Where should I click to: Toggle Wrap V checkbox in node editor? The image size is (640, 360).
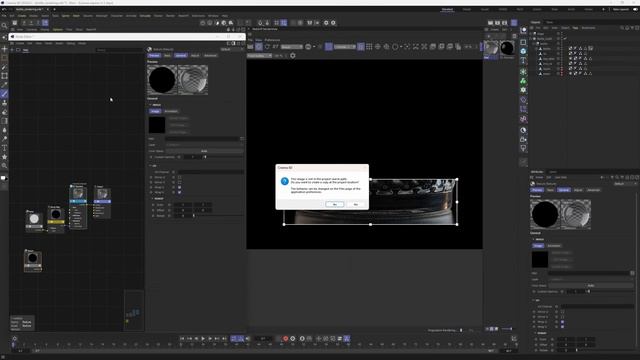point(180,192)
